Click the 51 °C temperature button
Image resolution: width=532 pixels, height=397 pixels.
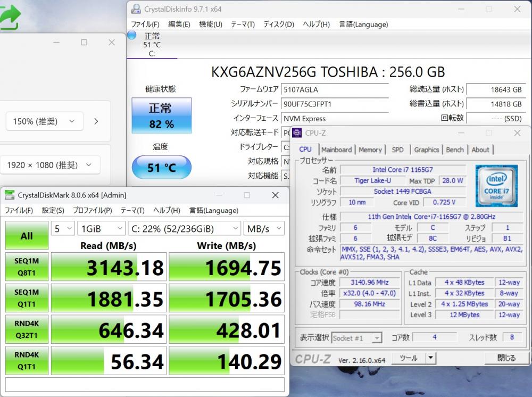pos(162,167)
